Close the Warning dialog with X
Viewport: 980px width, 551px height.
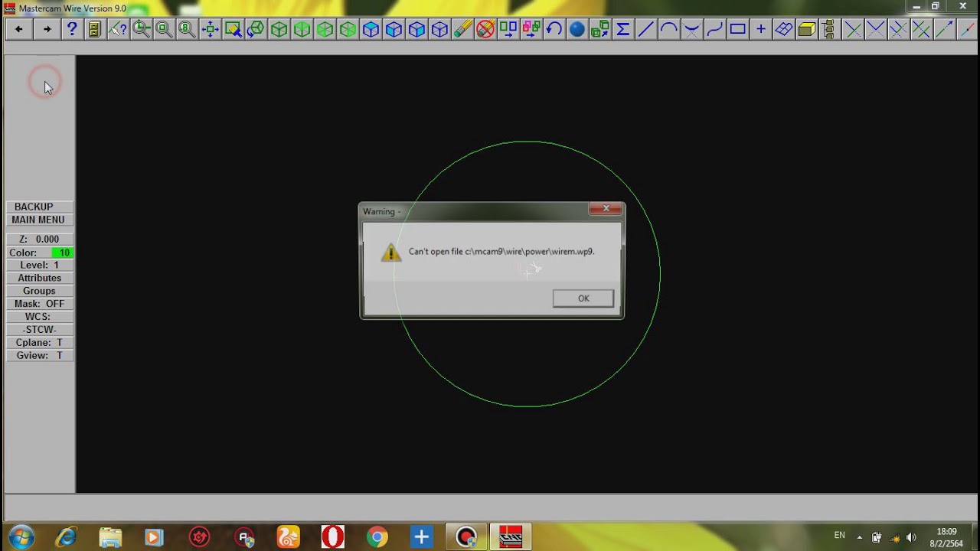(606, 208)
